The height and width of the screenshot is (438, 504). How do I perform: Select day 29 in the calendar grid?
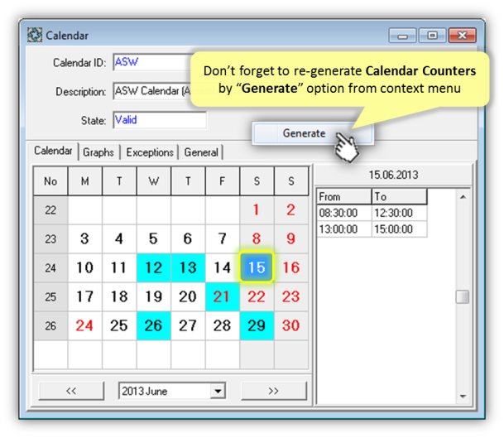(x=257, y=325)
